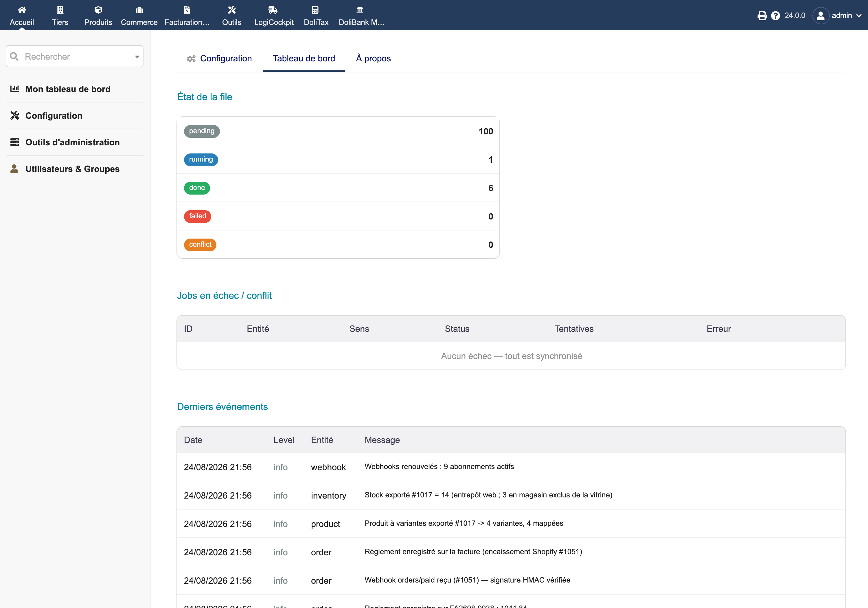Click the print icon in header

click(762, 16)
